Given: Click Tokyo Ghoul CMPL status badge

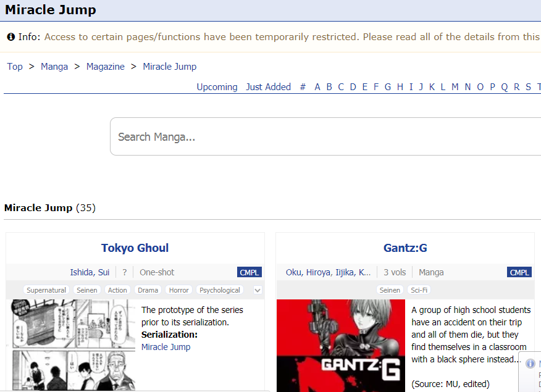Looking at the screenshot, I should pos(250,272).
